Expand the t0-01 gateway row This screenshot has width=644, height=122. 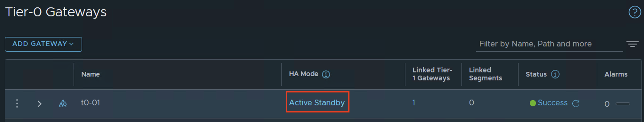point(39,104)
